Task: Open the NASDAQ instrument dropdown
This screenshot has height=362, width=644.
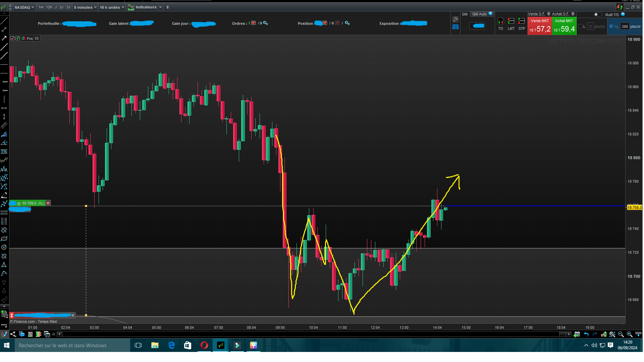Action: (x=24, y=7)
